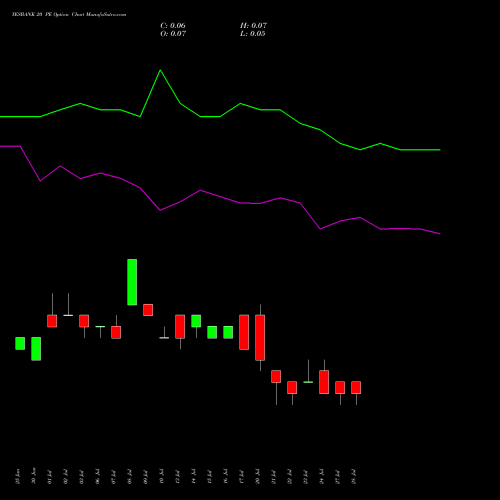Click the peak point of the green line
This screenshot has height=500, width=500.
click(160, 70)
